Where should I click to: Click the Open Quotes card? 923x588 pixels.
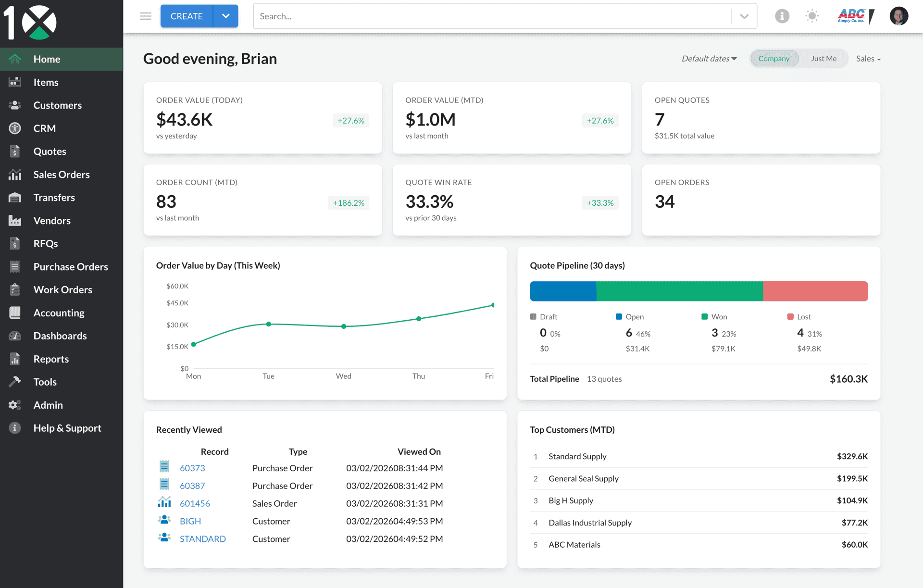(x=761, y=118)
